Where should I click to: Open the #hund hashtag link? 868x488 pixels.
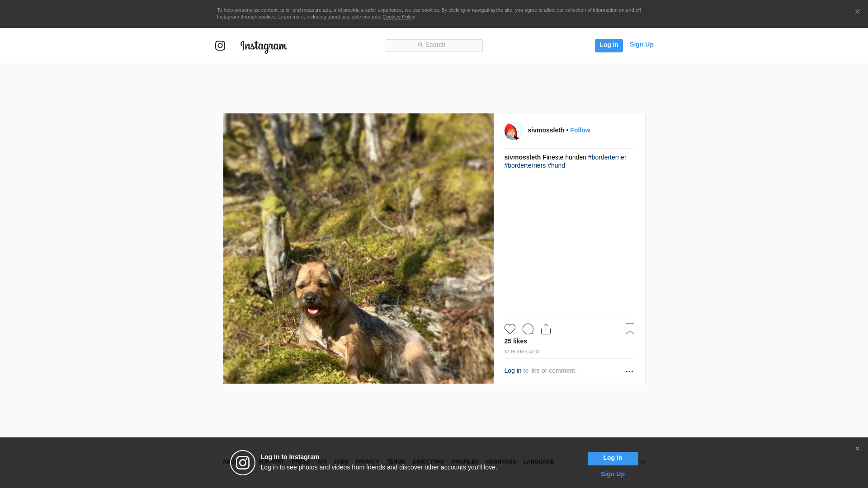(556, 165)
